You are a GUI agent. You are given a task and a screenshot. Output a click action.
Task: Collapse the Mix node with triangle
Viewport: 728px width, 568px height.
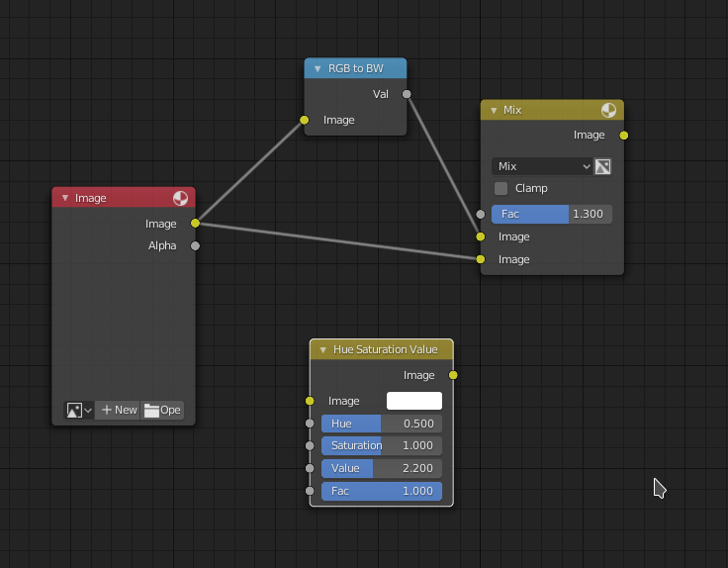click(x=494, y=111)
